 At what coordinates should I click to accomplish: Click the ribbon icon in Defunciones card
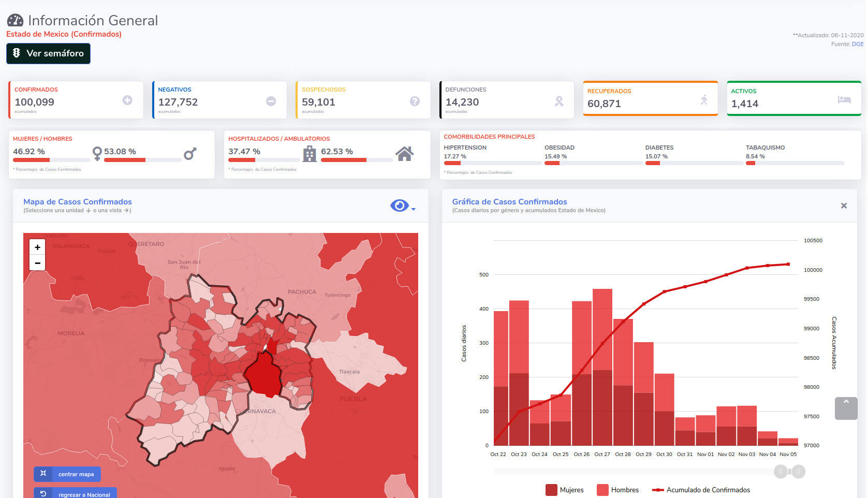559,101
